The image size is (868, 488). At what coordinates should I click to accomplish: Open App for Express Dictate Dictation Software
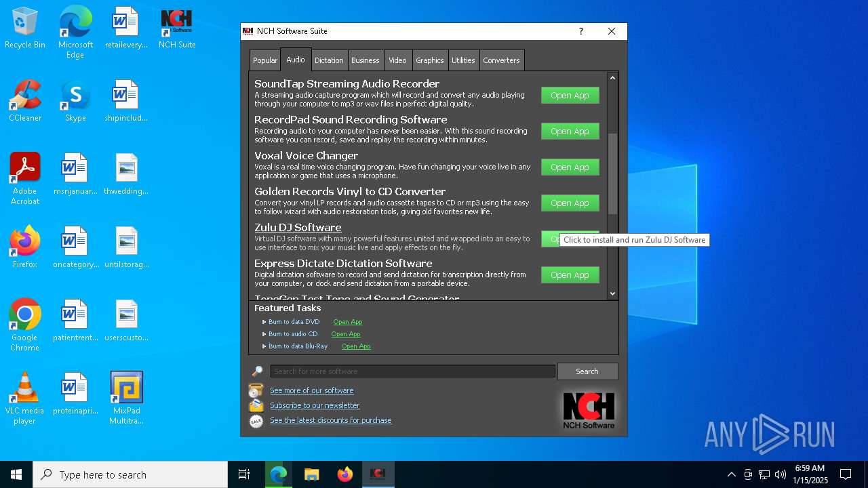(570, 275)
